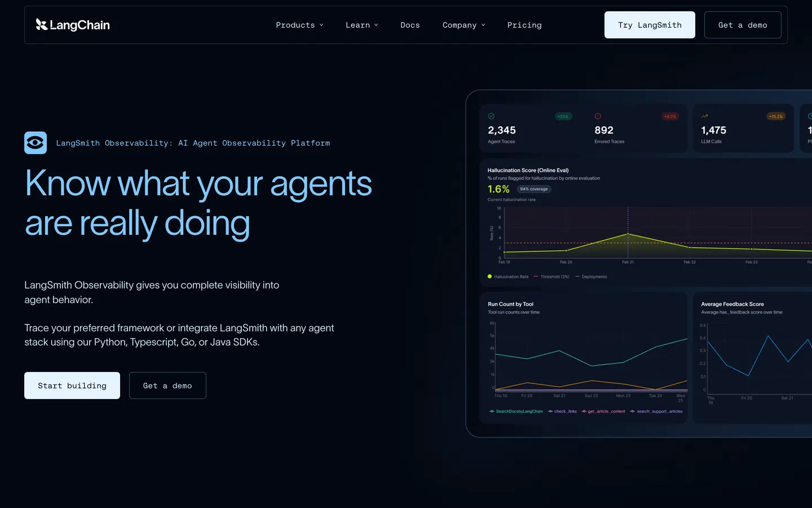Click the Hallucination Score (Online Eval) title
The height and width of the screenshot is (508, 812).
click(528, 170)
